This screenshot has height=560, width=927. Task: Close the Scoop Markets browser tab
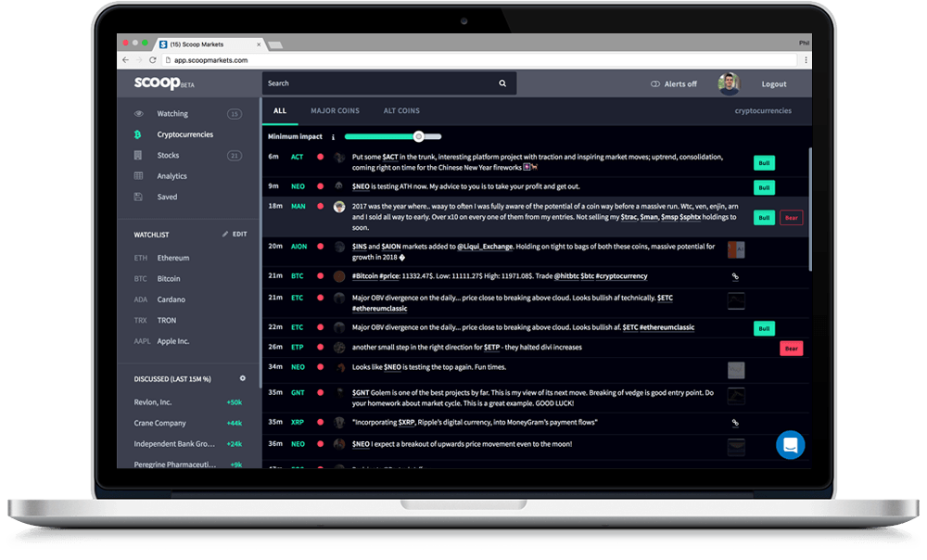pyautogui.click(x=259, y=45)
